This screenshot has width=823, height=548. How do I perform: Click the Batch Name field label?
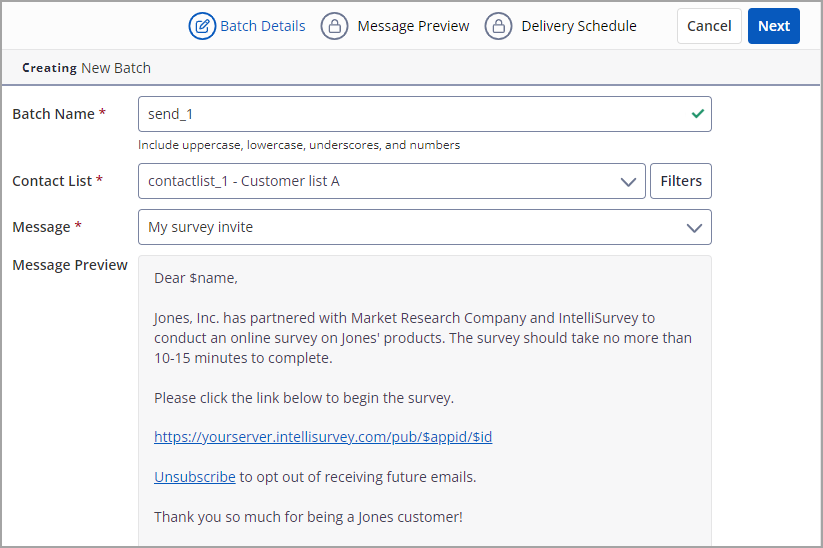pyautogui.click(x=59, y=114)
